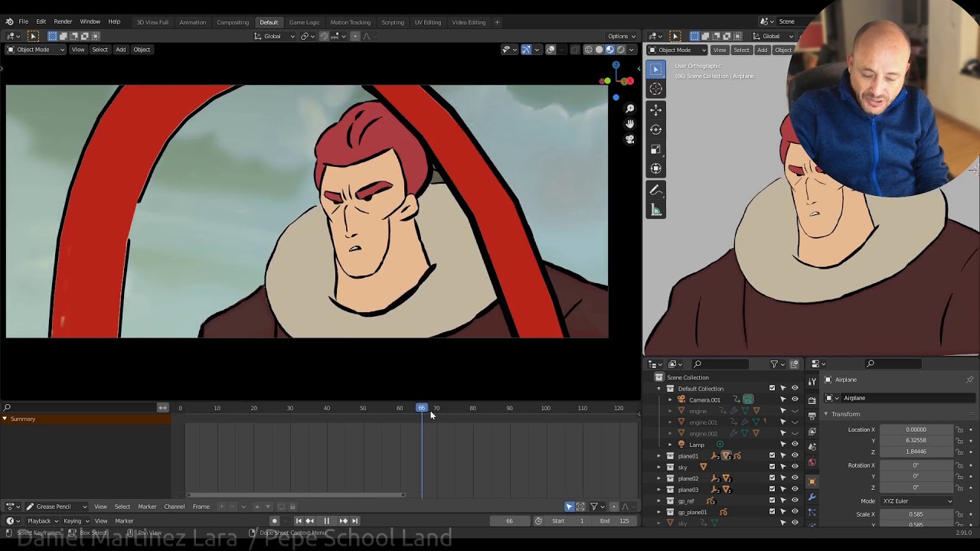Uncheck the plane01 collection checkbox

772,456
